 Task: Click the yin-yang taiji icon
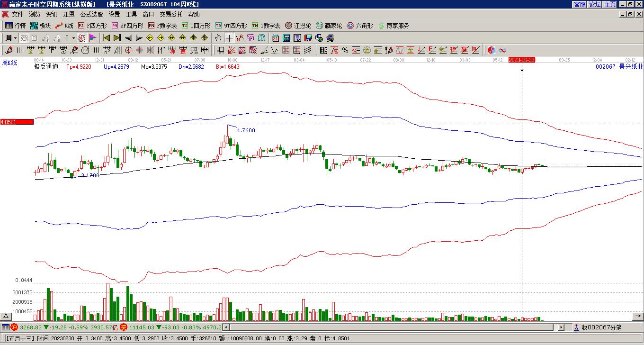pos(492,50)
